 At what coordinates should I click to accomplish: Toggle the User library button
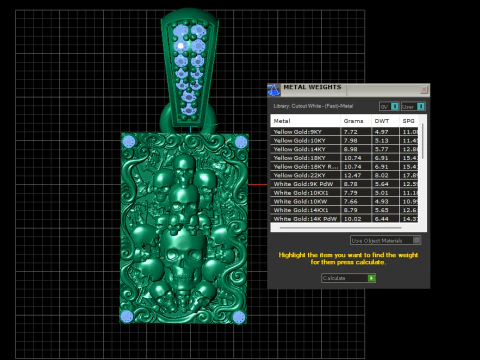pos(413,106)
